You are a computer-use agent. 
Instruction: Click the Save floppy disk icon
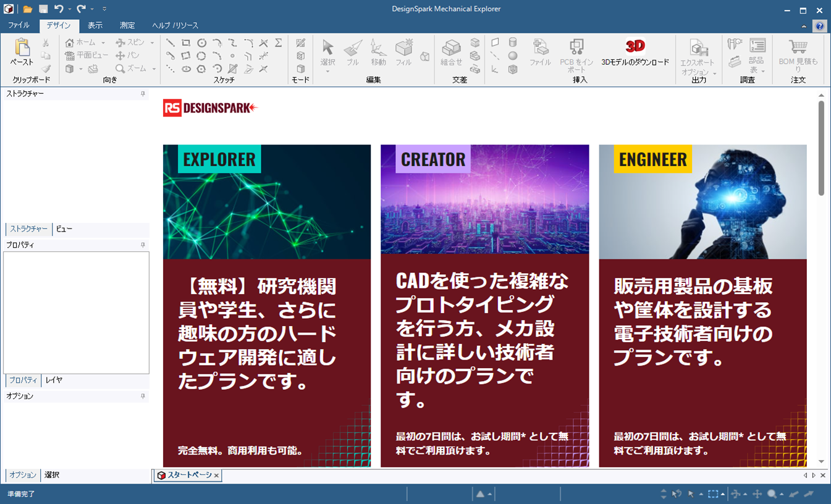point(43,9)
